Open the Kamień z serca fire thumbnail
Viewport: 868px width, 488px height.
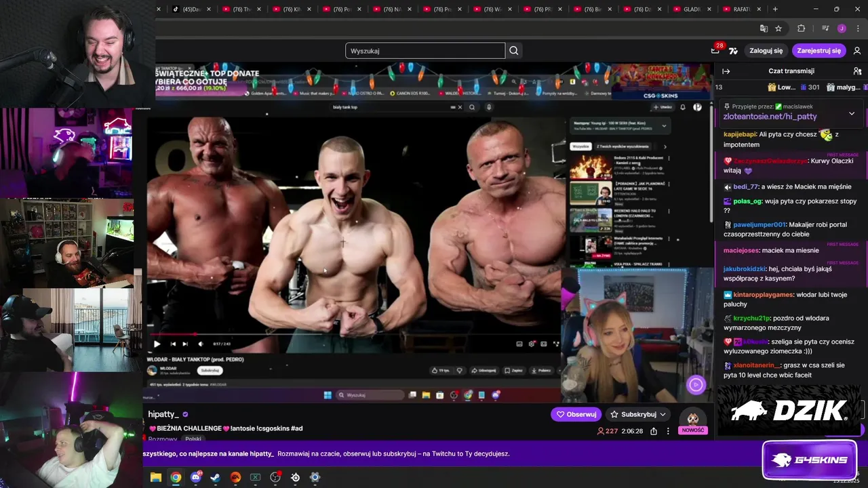[591, 167]
